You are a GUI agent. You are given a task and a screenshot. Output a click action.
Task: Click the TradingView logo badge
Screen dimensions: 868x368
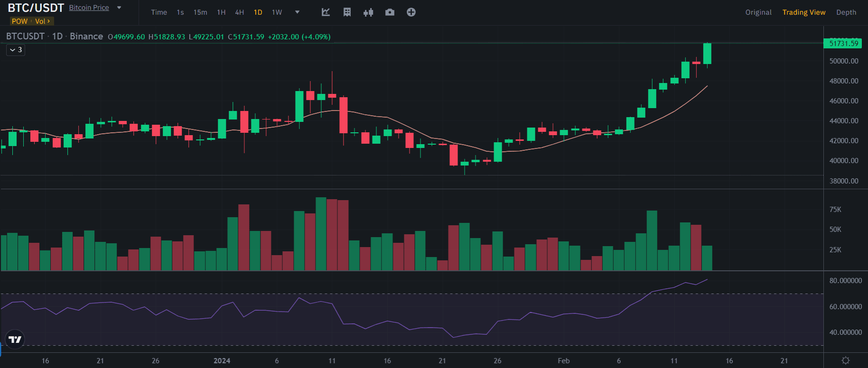(x=15, y=339)
